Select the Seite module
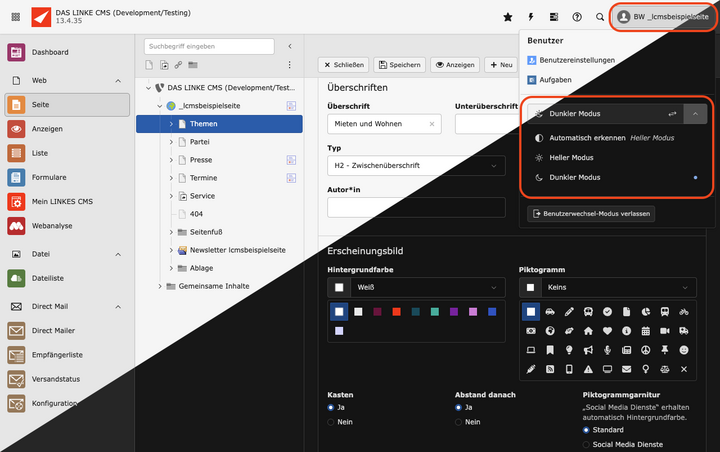This screenshot has height=452, width=720. tap(67, 105)
